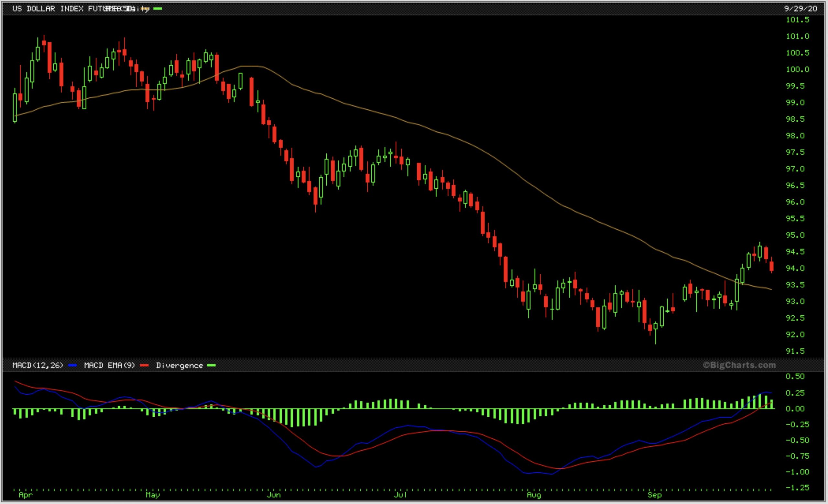The height and width of the screenshot is (504, 828).
Task: Click the Divergence legend text
Action: tap(179, 366)
